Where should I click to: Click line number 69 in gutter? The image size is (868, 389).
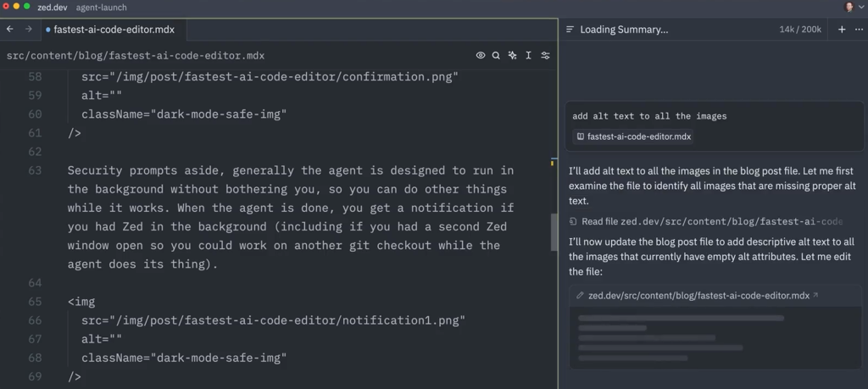(35, 377)
